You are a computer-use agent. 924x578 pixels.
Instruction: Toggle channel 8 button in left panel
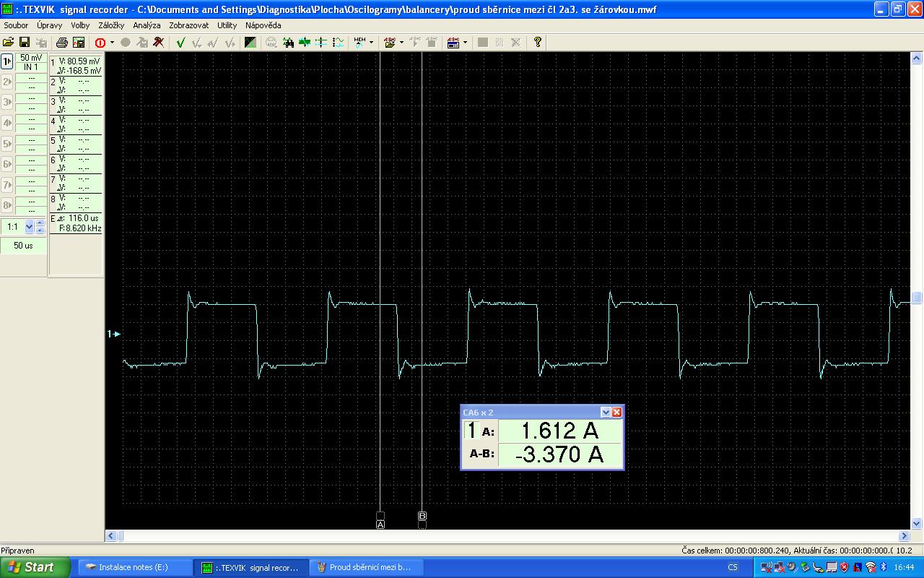(7, 204)
